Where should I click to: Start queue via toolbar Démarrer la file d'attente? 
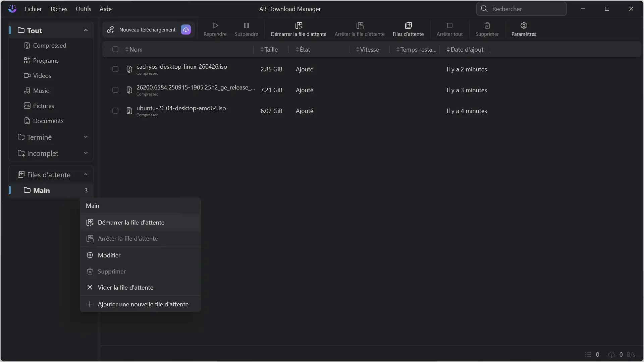299,29
